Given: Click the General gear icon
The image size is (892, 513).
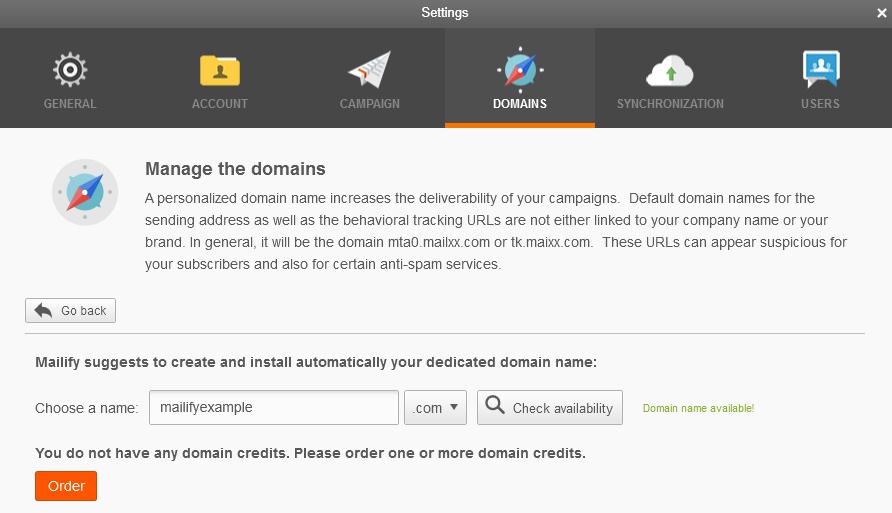Looking at the screenshot, I should pyautogui.click(x=70, y=70).
